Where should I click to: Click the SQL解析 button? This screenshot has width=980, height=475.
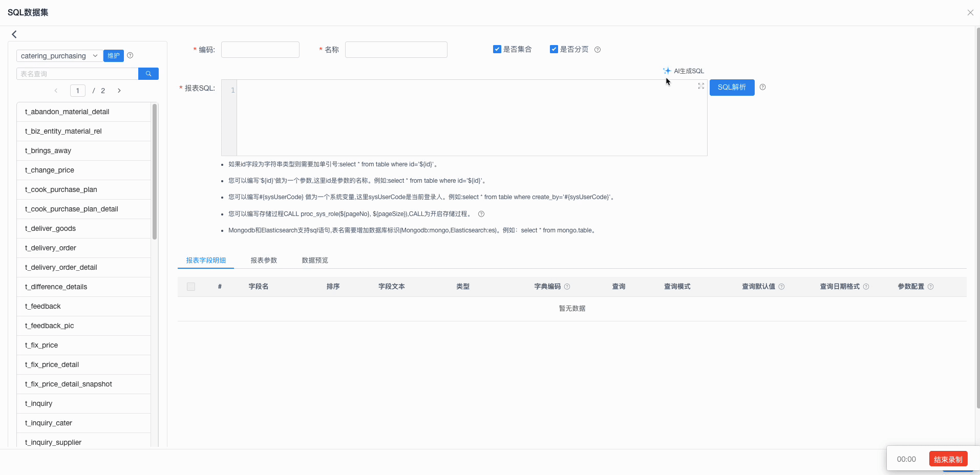tap(732, 87)
